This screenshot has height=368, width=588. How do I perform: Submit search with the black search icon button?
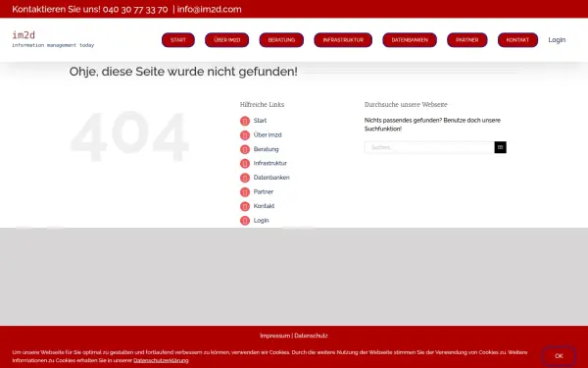pyautogui.click(x=500, y=147)
